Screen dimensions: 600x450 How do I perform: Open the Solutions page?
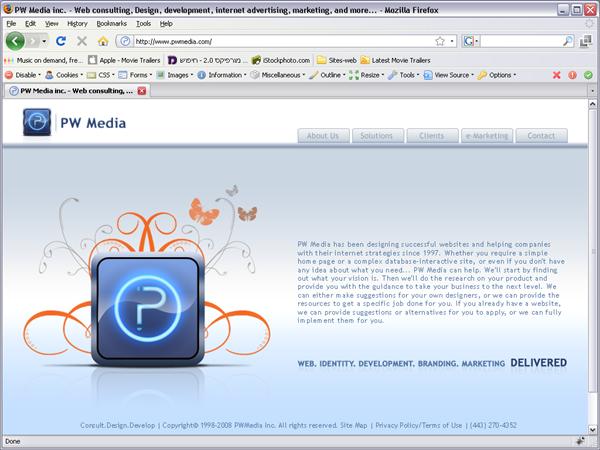(x=378, y=136)
